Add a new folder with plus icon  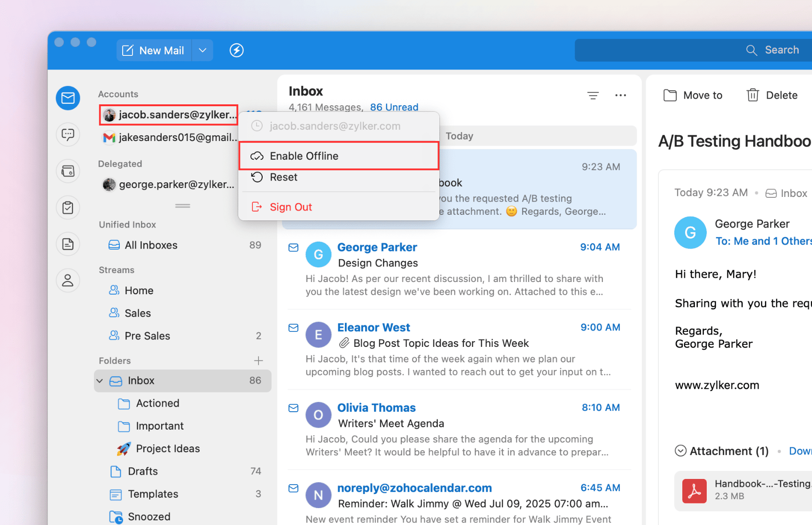pyautogui.click(x=258, y=360)
